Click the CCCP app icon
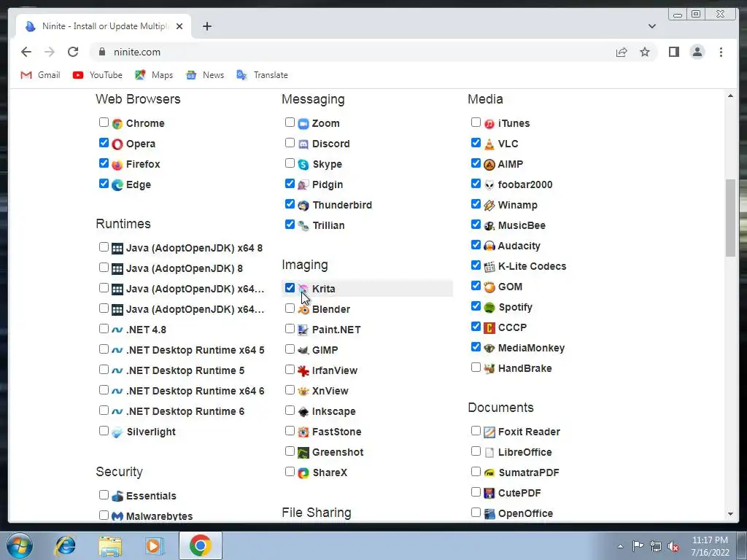747x560 pixels. click(x=489, y=328)
